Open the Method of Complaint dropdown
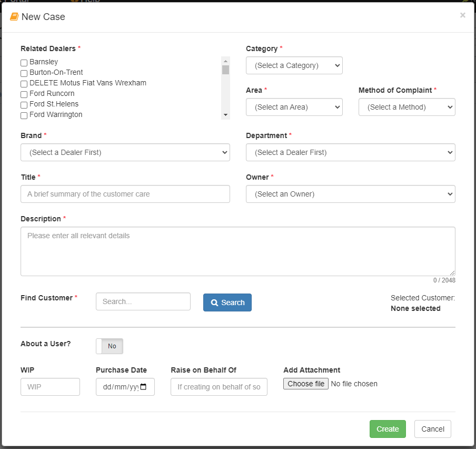Viewport: 476px width, 449px height. (x=407, y=107)
